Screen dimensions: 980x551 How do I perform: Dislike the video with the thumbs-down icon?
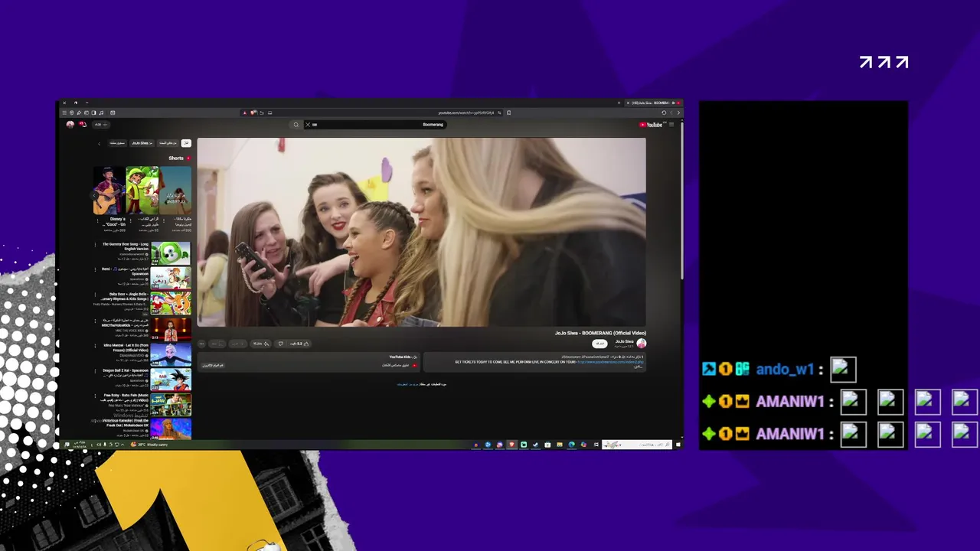tap(281, 344)
